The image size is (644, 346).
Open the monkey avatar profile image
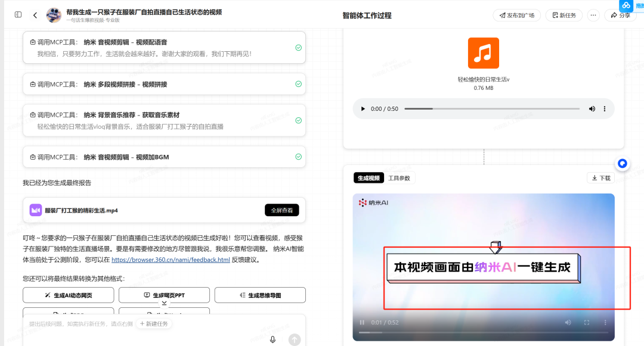[x=54, y=15]
